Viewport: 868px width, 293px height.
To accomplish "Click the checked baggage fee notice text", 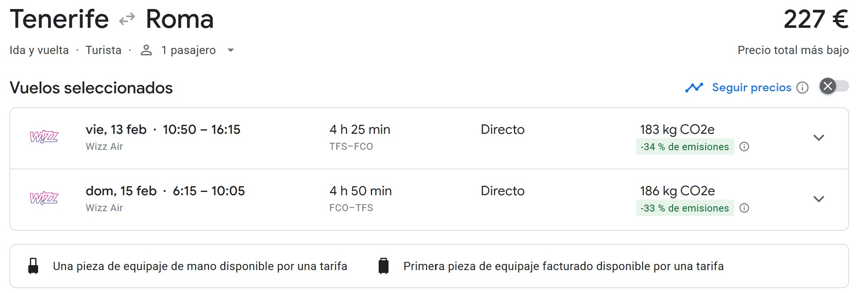I will coord(564,266).
